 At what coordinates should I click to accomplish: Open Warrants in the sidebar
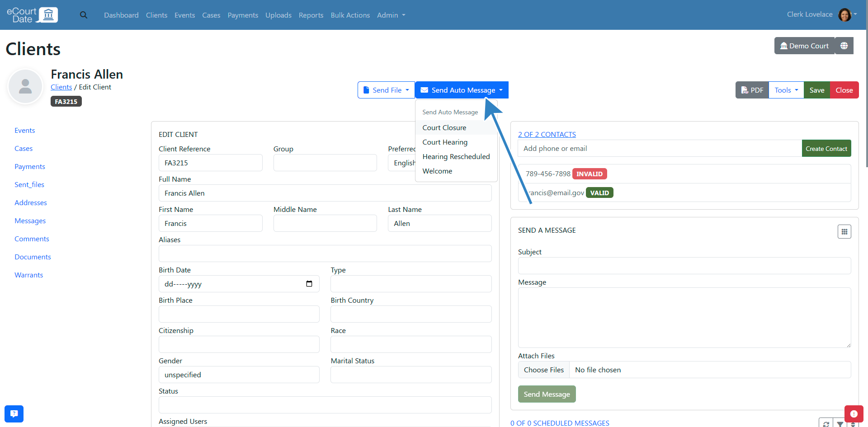coord(28,275)
